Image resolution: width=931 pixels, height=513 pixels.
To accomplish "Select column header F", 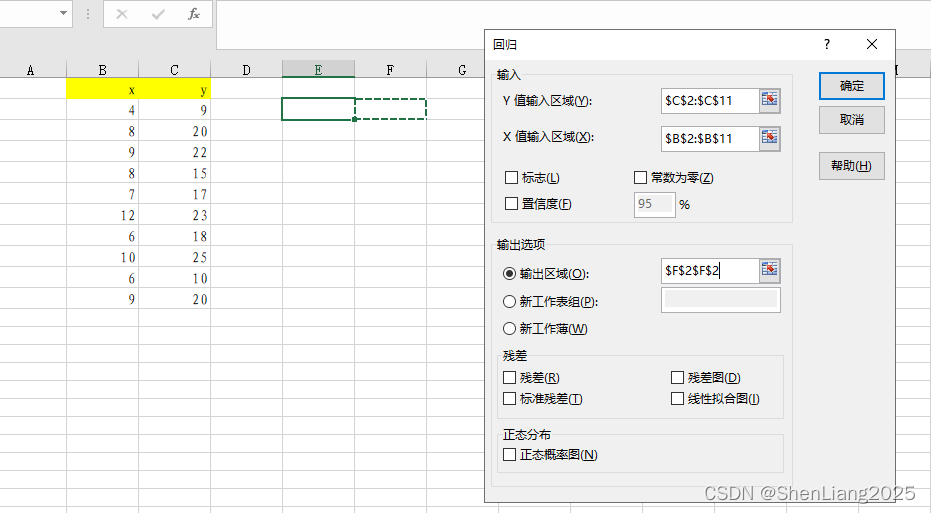I will click(x=390, y=70).
